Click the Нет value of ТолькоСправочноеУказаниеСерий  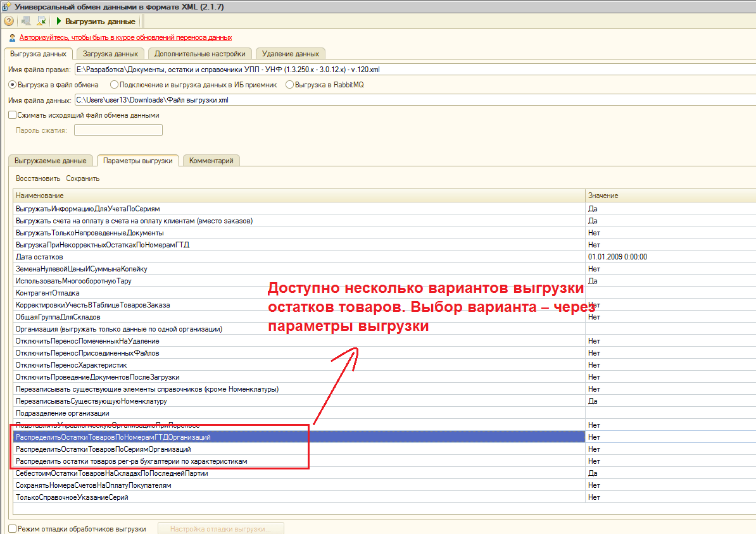pyautogui.click(x=594, y=497)
